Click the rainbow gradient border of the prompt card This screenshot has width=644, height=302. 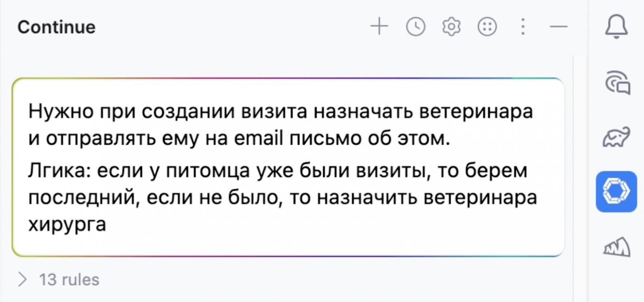point(289,78)
